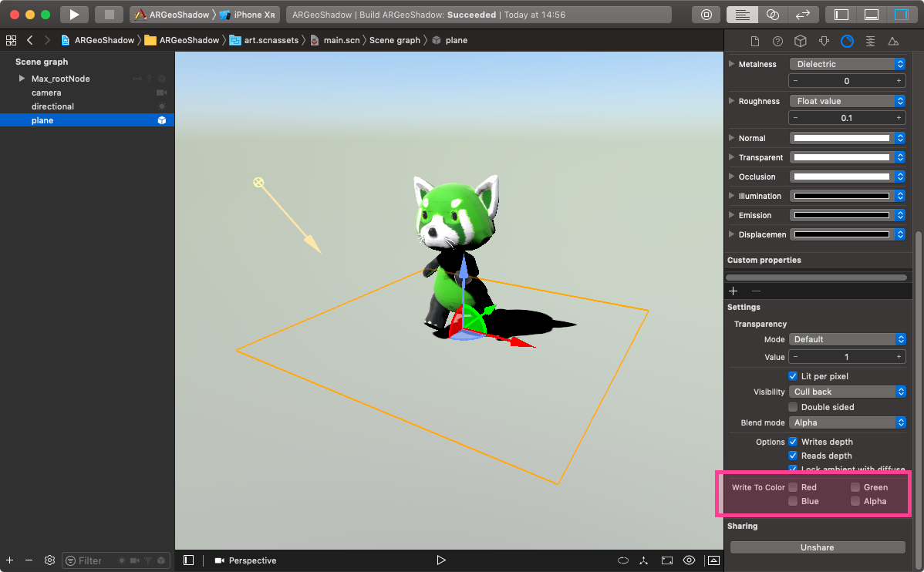Expand the Metalness property
Viewport: 924px width, 572px height.
(x=731, y=64)
